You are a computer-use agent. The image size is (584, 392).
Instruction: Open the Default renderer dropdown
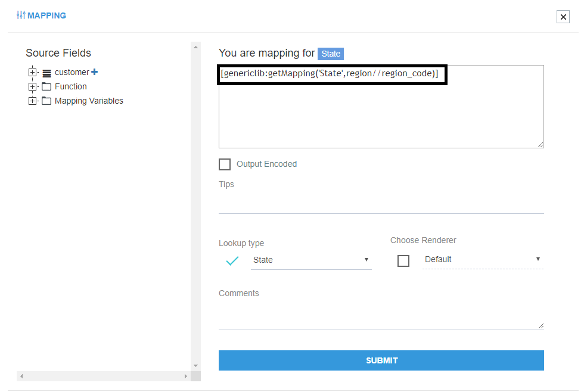[x=482, y=259]
